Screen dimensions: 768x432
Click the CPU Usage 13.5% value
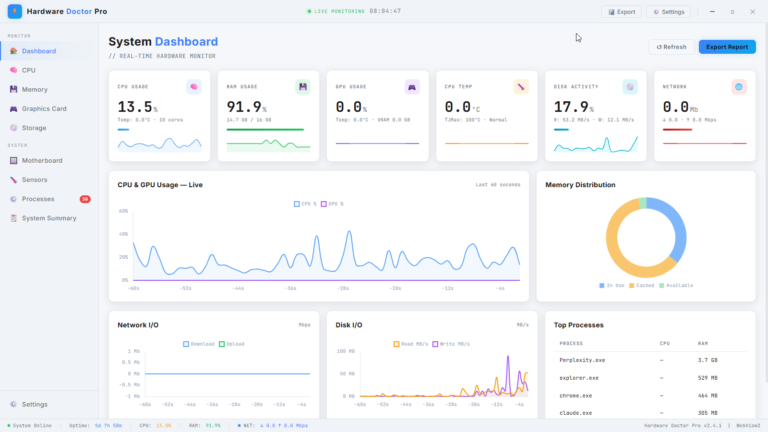[x=138, y=107]
